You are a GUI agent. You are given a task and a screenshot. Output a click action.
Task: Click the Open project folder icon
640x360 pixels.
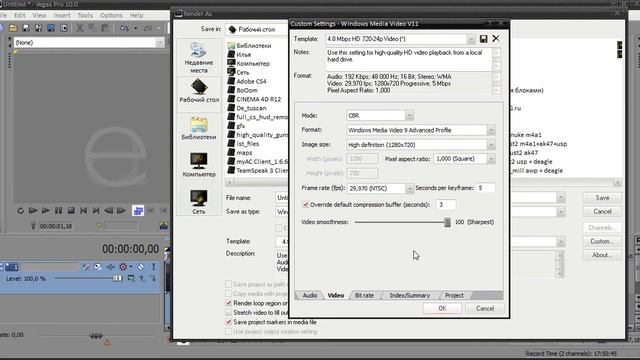[x=13, y=28]
